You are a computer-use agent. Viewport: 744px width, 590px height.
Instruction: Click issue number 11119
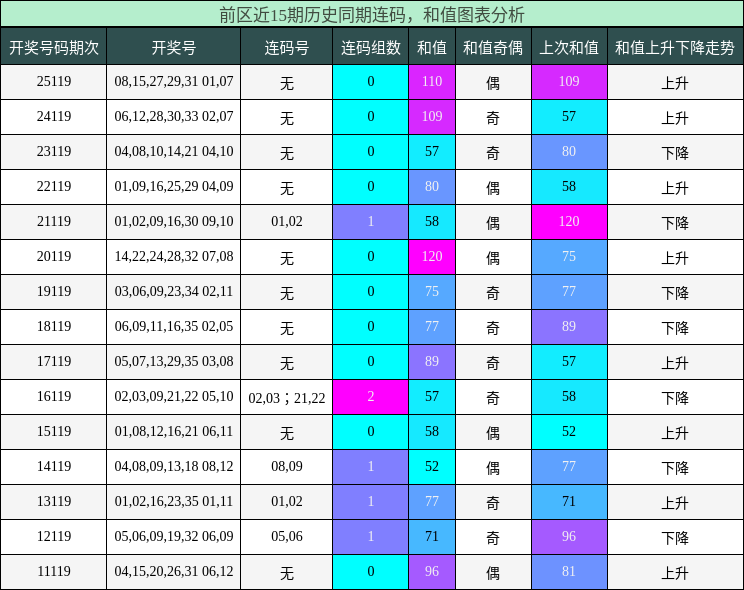point(54,571)
